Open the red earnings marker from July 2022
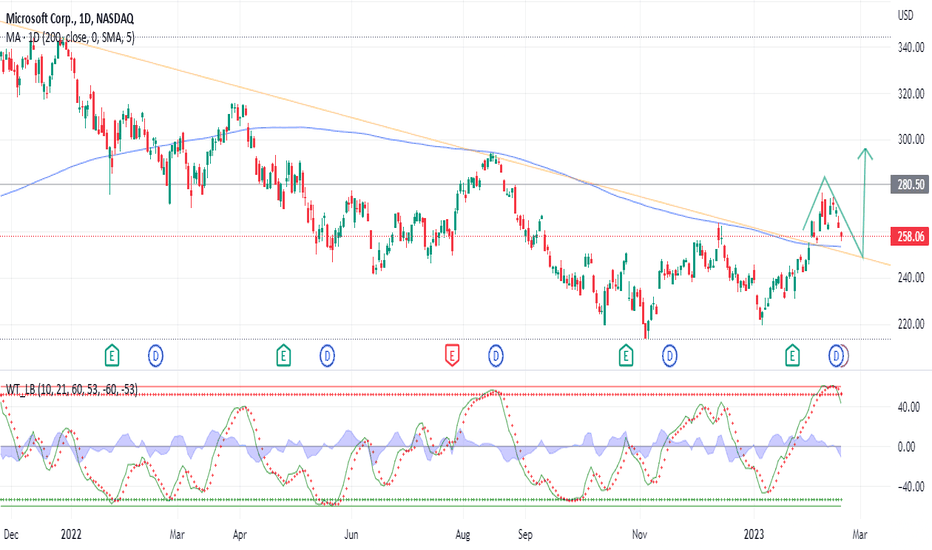The height and width of the screenshot is (550, 932). pyautogui.click(x=452, y=356)
